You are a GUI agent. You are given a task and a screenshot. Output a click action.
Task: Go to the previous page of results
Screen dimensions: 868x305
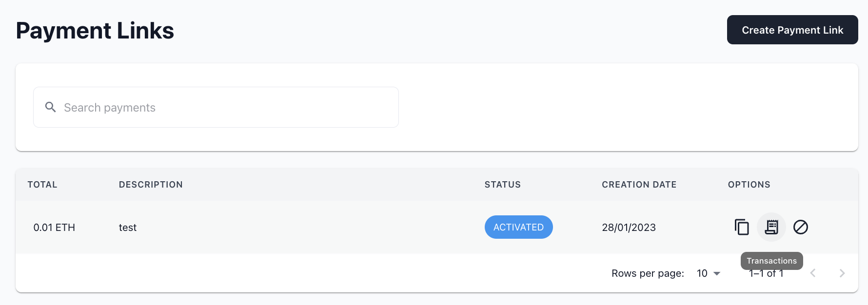click(813, 273)
